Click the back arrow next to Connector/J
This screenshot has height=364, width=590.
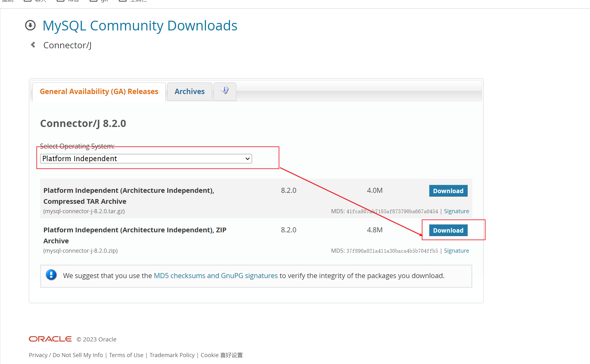click(x=33, y=45)
